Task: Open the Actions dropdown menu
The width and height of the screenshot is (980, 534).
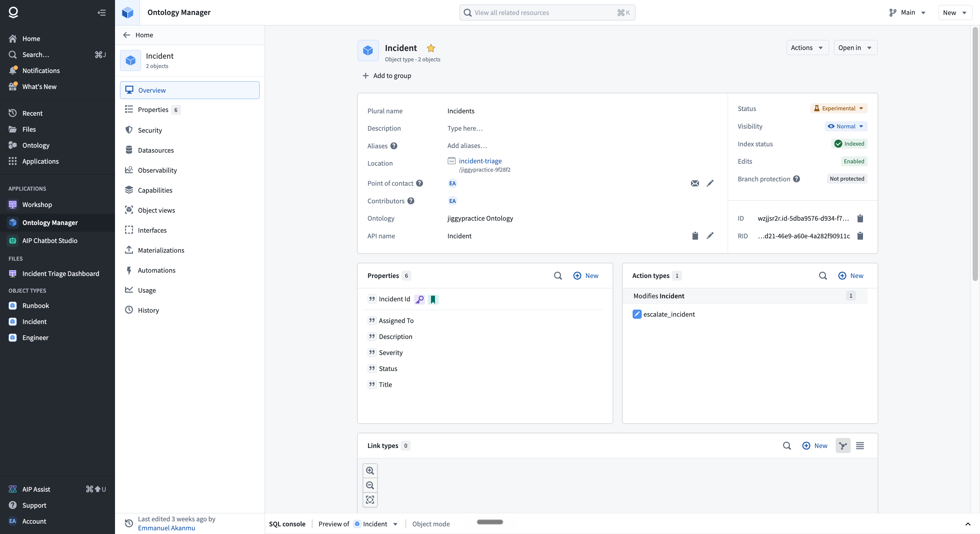Action: (807, 48)
